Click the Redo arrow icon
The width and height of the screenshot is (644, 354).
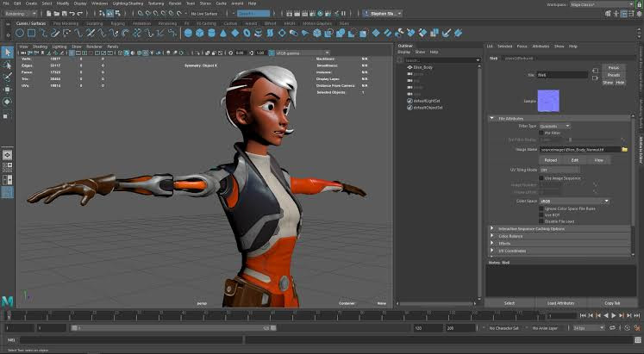click(79, 14)
